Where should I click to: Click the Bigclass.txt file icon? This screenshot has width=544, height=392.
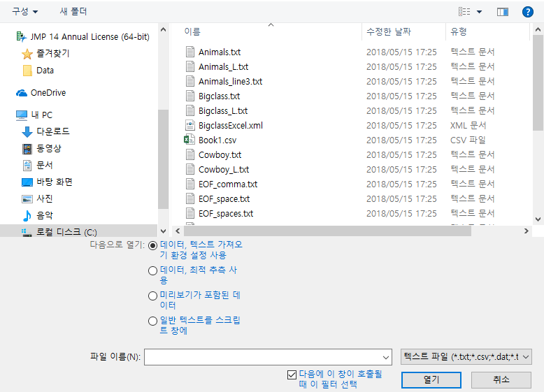[x=189, y=96]
